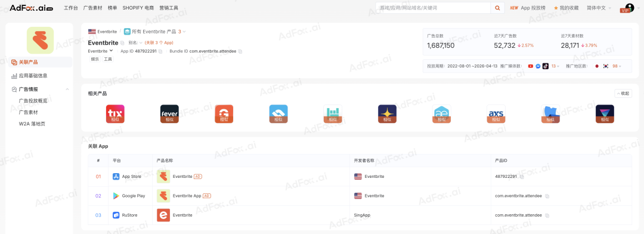Image resolution: width=644 pixels, height=234 pixels.
Task: Copy the product ID in App Store row
Action: 522,177
